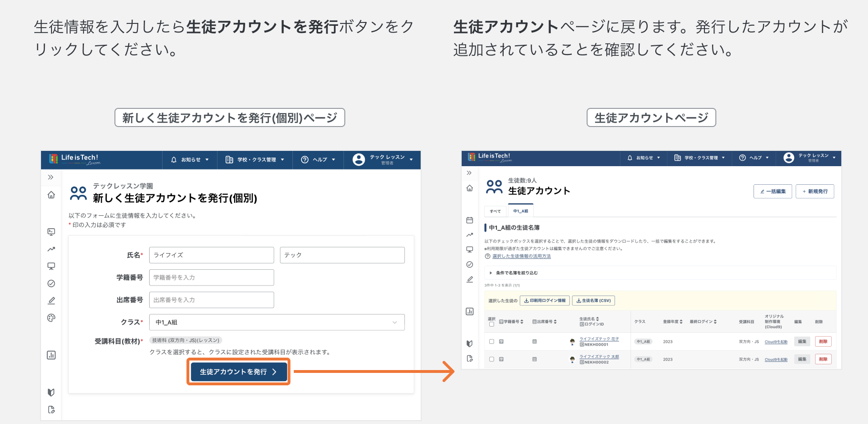Open trend line icon in issue page sidebar
This screenshot has height=424, width=868.
51,249
